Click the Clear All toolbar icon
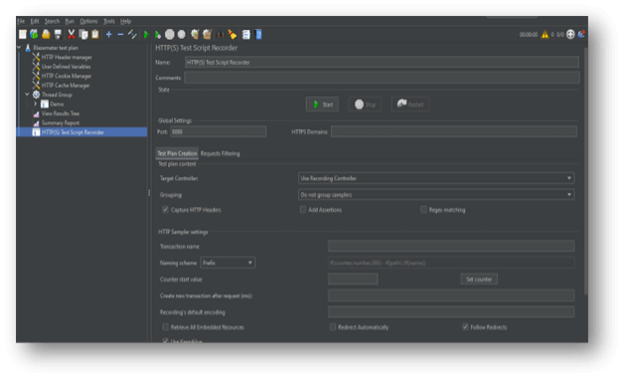The height and width of the screenshot is (380, 624). click(x=207, y=35)
